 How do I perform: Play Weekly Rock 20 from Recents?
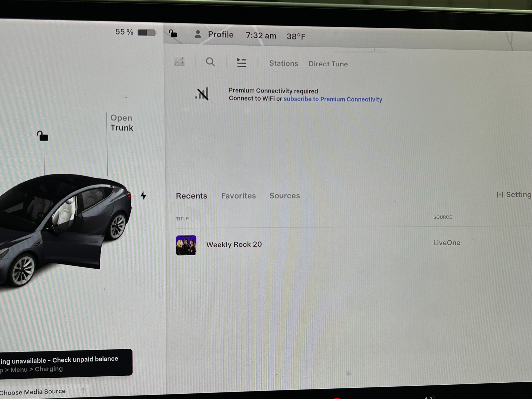click(x=234, y=245)
